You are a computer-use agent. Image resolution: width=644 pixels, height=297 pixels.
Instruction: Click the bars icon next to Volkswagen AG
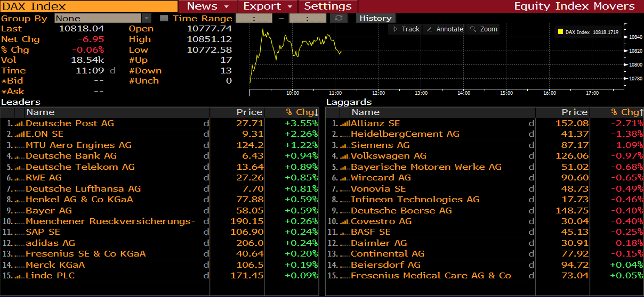point(345,156)
